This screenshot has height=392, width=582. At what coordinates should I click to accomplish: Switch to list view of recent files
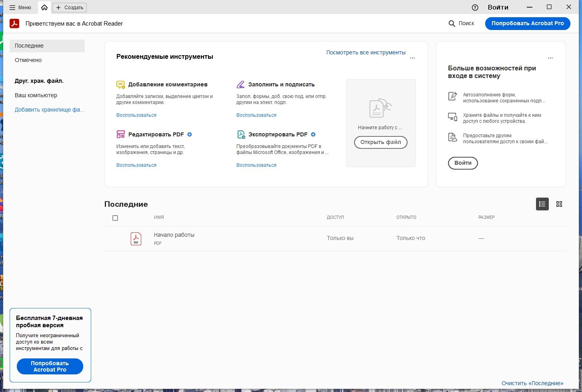(x=542, y=204)
